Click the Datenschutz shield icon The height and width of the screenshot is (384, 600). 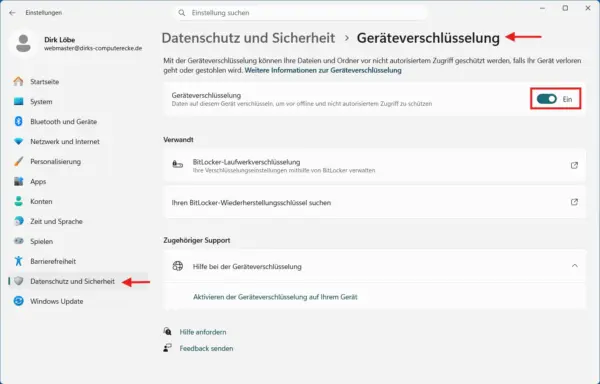point(18,281)
